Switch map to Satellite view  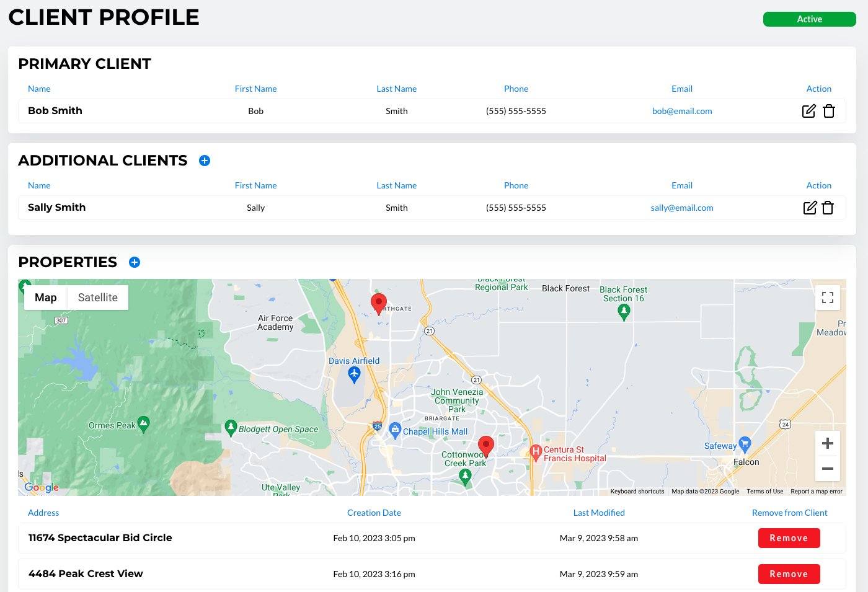(98, 298)
